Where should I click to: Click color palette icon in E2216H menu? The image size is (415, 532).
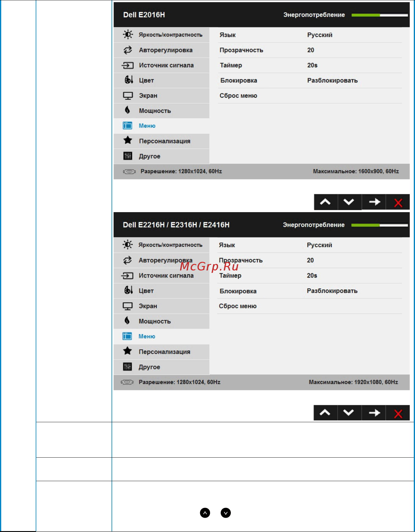click(x=128, y=290)
